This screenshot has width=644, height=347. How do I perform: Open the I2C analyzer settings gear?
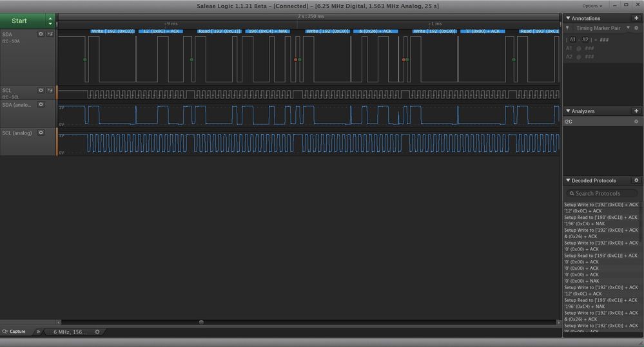tap(636, 122)
